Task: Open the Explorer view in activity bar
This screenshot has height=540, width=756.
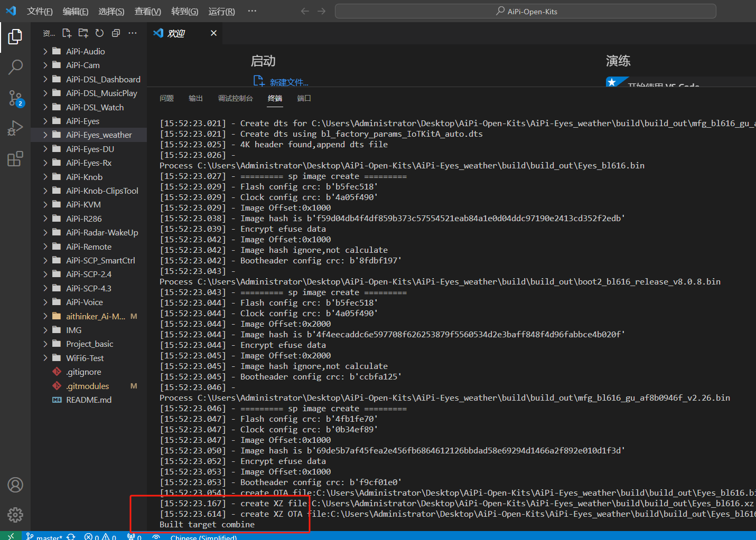Action: tap(15, 37)
